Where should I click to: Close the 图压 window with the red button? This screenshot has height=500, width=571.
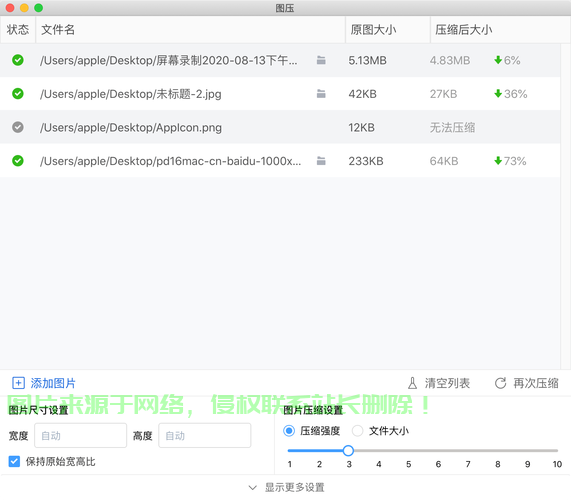pos(10,8)
